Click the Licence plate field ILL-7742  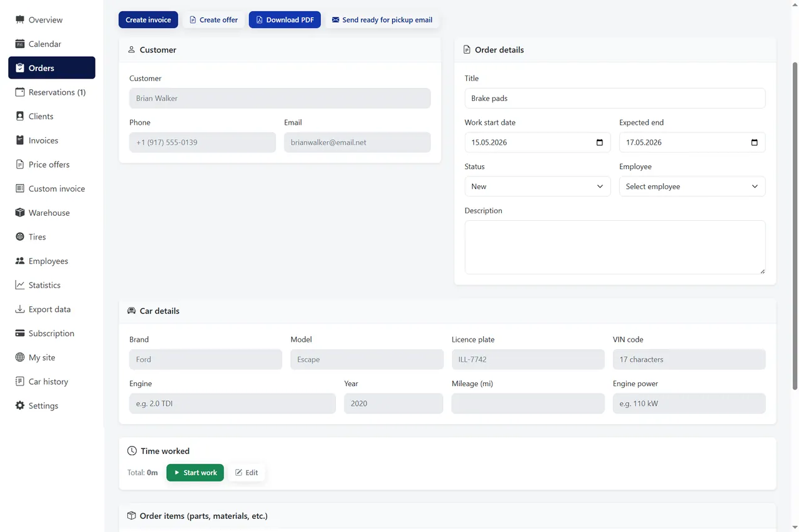tap(528, 359)
